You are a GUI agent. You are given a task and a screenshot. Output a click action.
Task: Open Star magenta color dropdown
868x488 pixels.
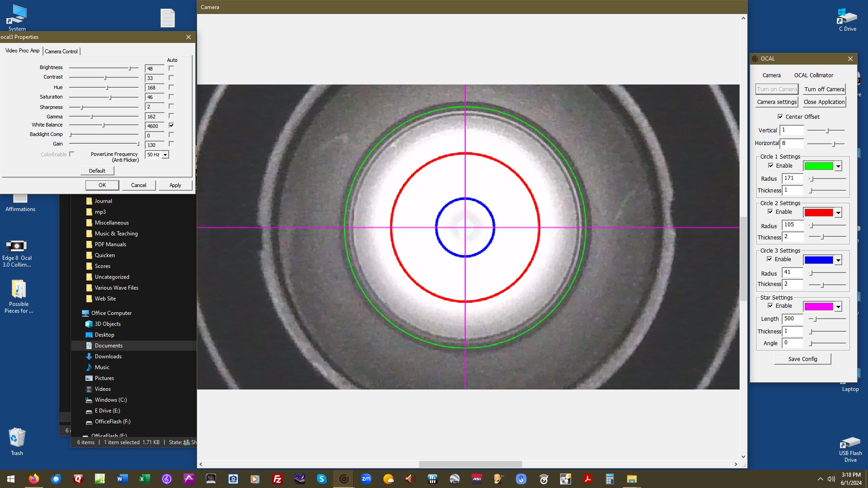838,307
